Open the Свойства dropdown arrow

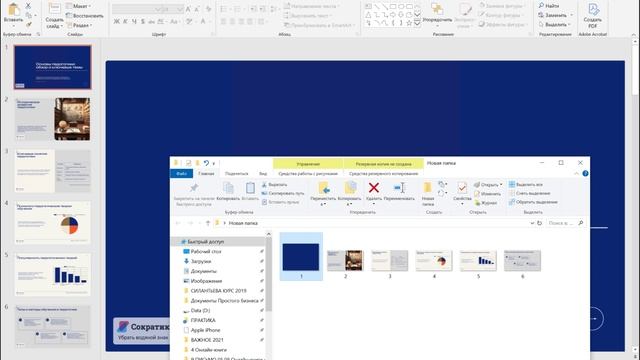(462, 204)
